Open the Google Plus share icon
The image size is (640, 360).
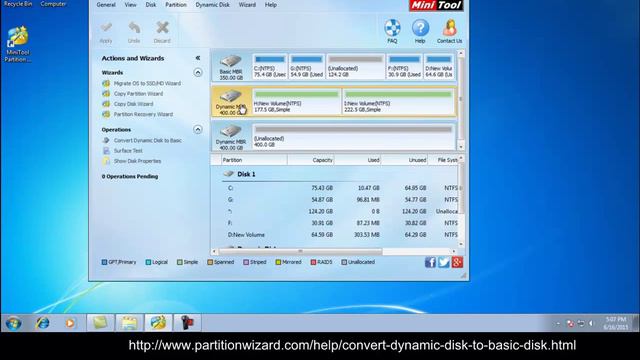[x=457, y=262]
